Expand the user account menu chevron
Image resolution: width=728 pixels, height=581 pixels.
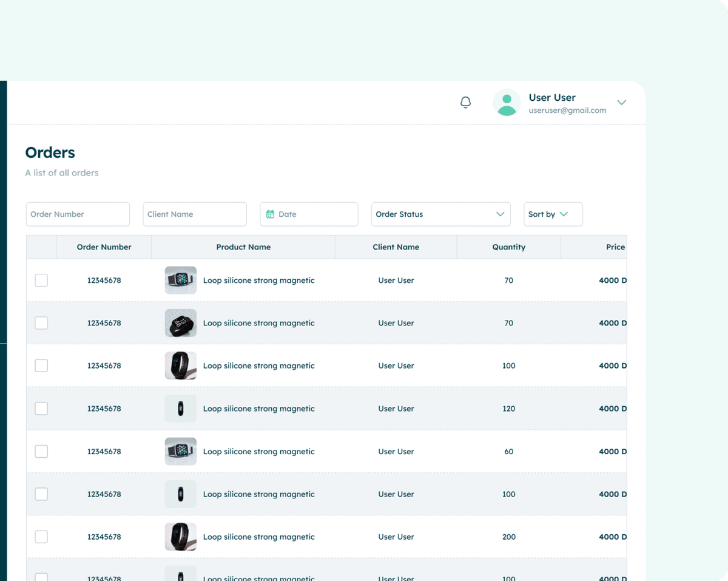click(621, 102)
